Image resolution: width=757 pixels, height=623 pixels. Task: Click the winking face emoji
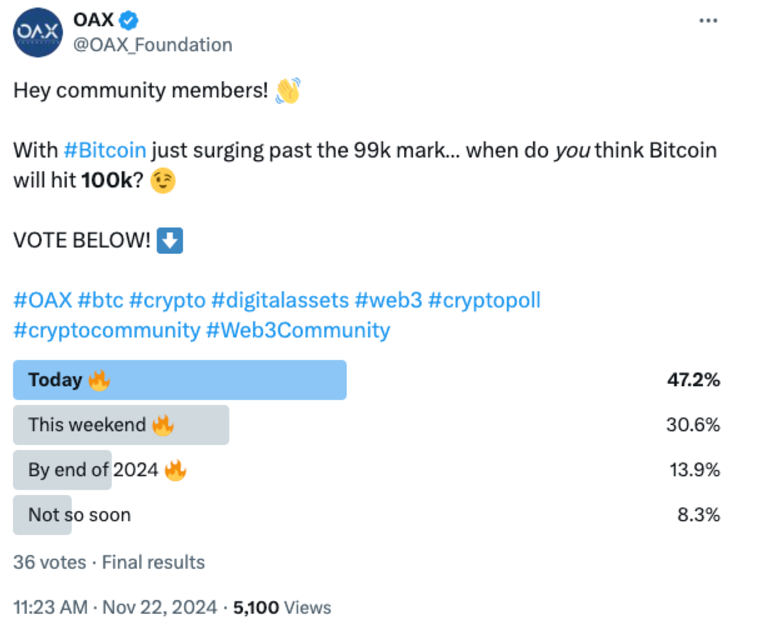tap(163, 181)
